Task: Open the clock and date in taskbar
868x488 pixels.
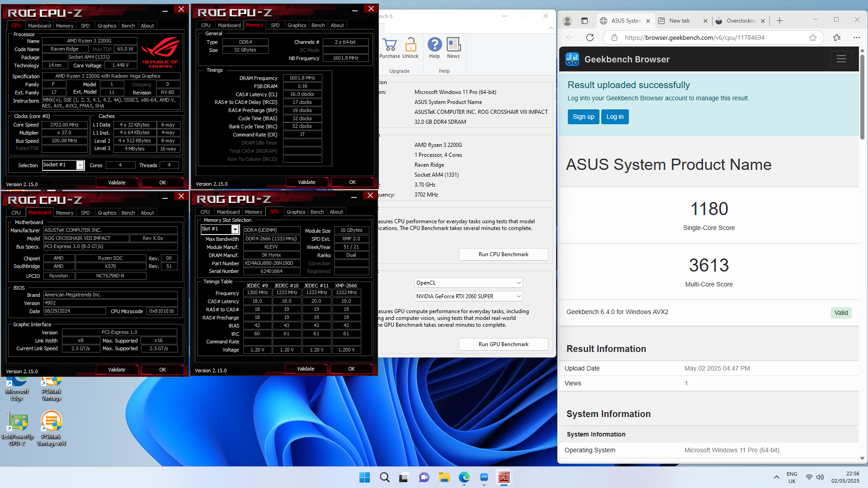Action: point(845,477)
